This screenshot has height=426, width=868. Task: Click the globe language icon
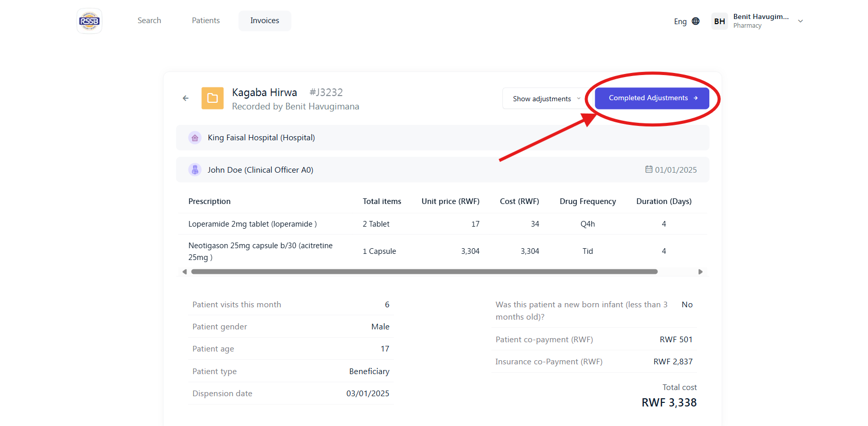[x=695, y=21]
